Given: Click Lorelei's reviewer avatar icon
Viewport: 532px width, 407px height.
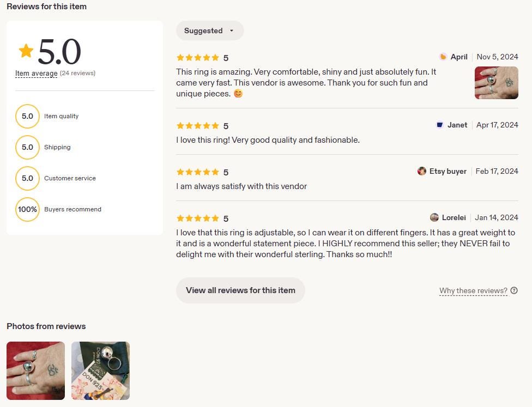Looking at the screenshot, I should tap(434, 217).
